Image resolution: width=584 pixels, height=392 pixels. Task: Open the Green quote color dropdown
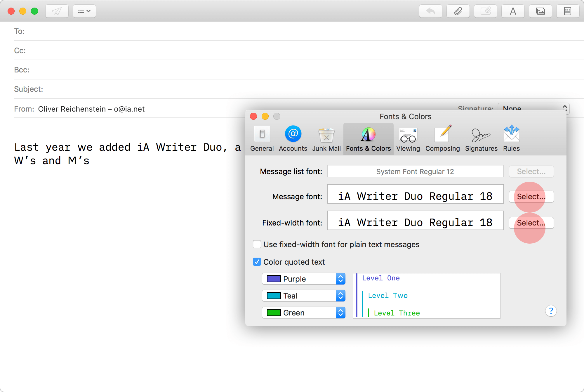pos(304,313)
